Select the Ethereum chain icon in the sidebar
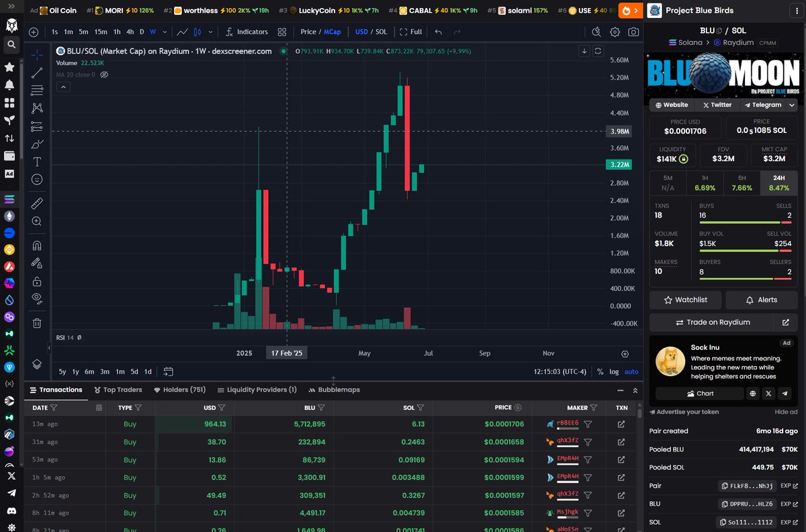This screenshot has width=806, height=532. (x=9, y=216)
